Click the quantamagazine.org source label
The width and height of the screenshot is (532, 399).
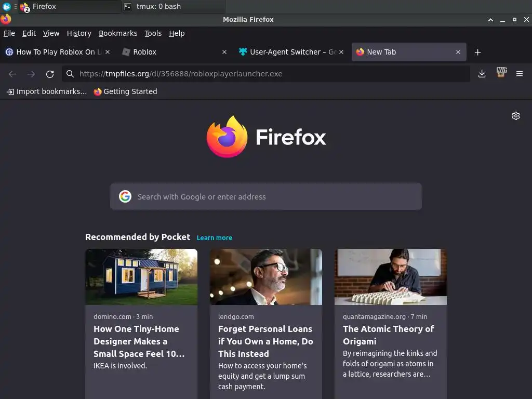point(374,316)
